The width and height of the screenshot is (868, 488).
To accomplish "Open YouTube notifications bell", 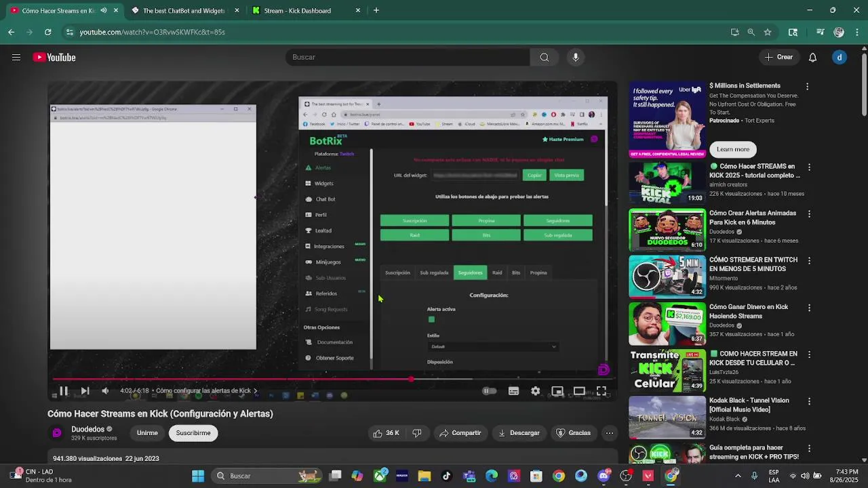I will [x=812, y=58].
